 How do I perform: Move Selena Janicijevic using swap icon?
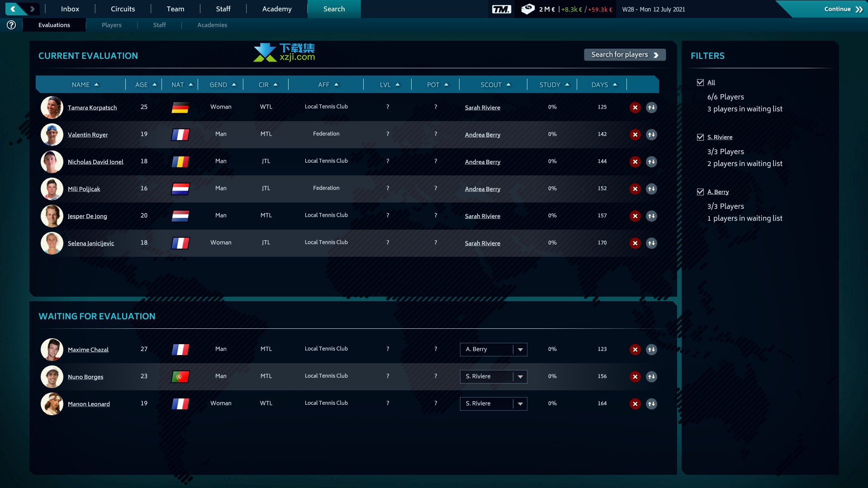[x=651, y=243]
